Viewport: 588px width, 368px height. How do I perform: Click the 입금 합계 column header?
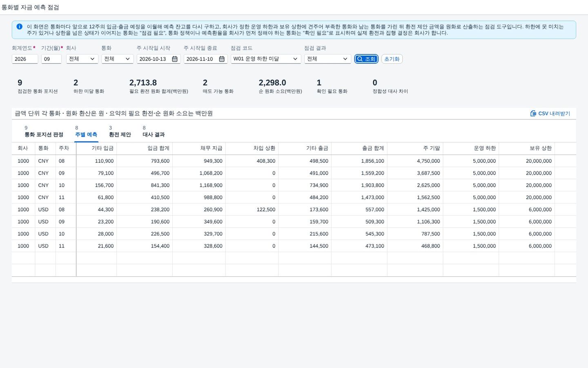pyautogui.click(x=145, y=148)
